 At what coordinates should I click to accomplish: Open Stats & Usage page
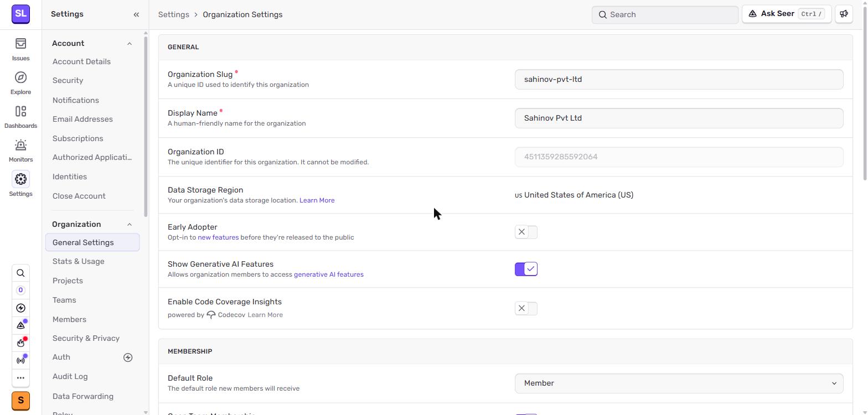click(78, 261)
